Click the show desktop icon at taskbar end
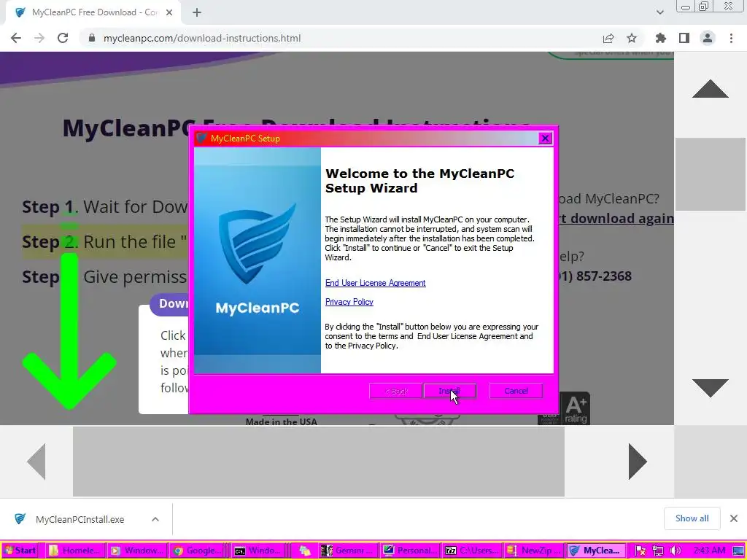The image size is (747, 560). tap(738, 551)
